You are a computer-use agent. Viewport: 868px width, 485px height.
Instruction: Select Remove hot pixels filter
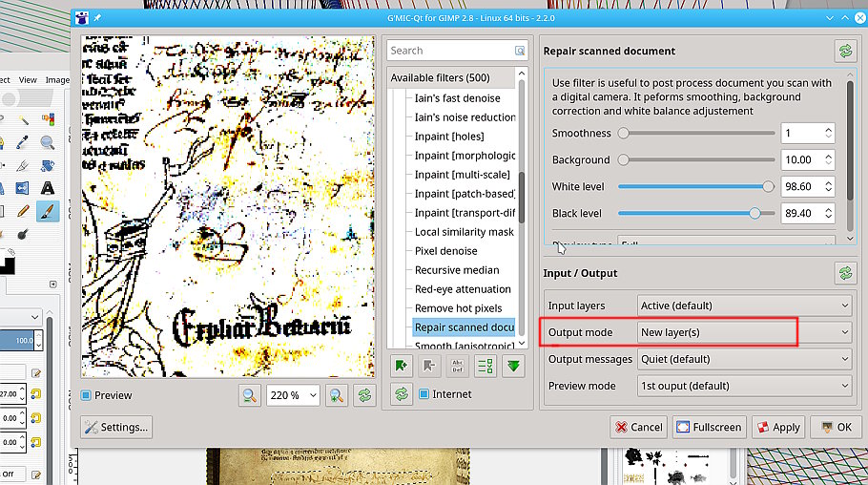pyautogui.click(x=459, y=308)
